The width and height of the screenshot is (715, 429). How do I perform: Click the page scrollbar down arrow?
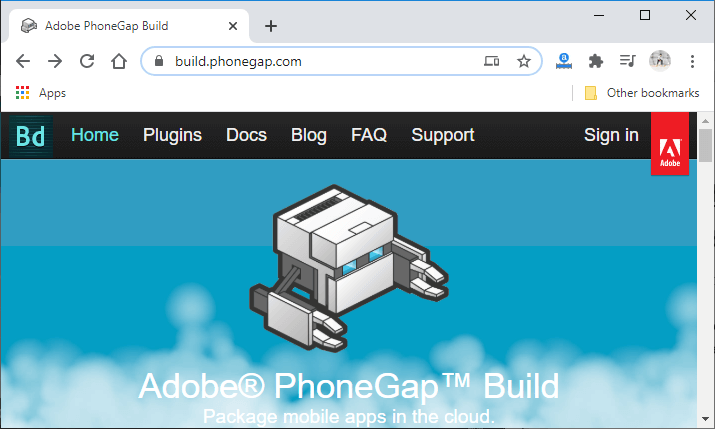pos(705,419)
